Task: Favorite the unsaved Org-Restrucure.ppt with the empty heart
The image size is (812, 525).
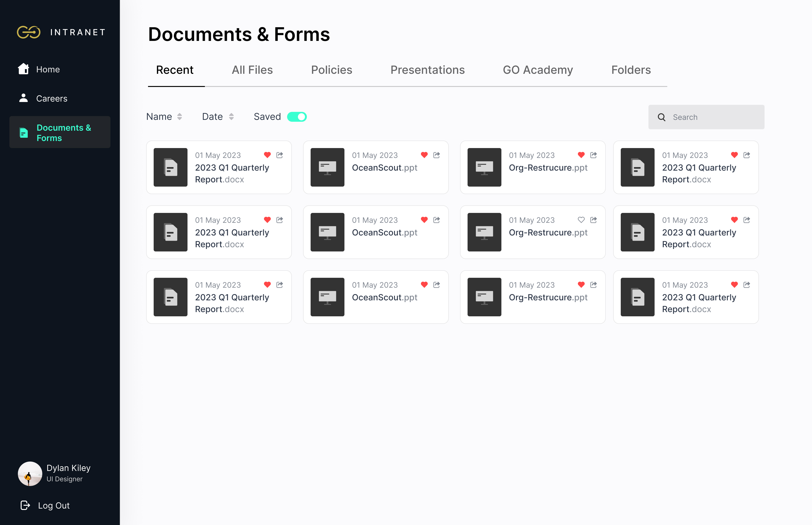Action: click(581, 220)
